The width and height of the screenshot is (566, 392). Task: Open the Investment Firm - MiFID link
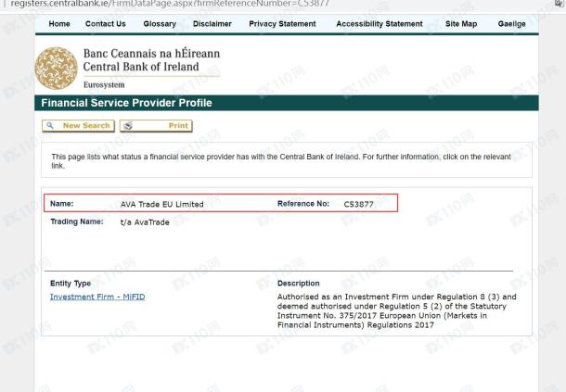97,297
